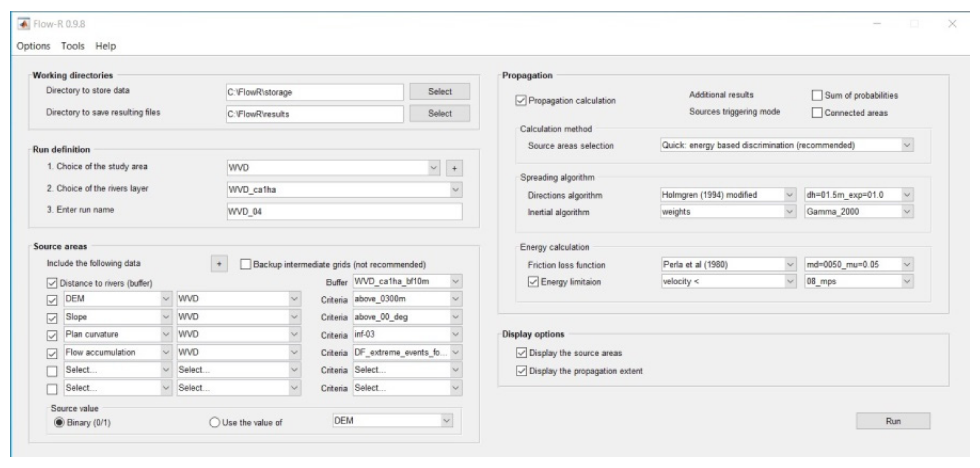980x468 pixels.
Task: Click the plus button to include more data
Action: (x=219, y=264)
